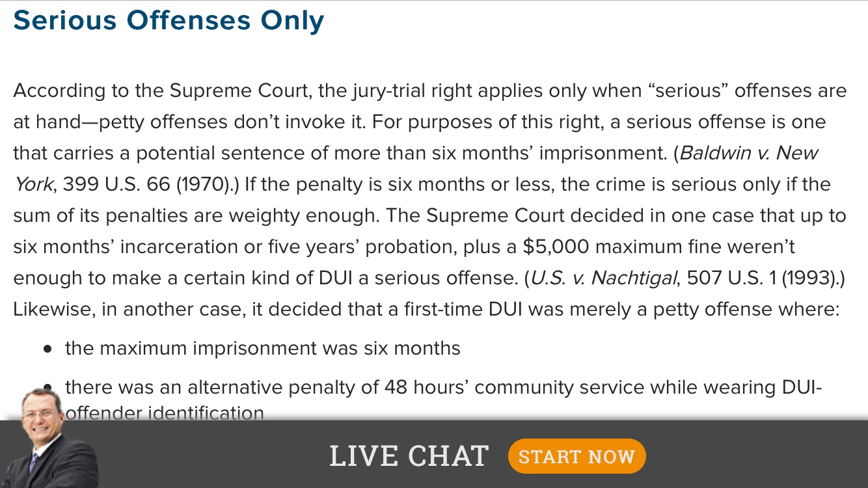The height and width of the screenshot is (488, 868).
Task: Select the partly hidden "offender identification" text
Action: (165, 413)
